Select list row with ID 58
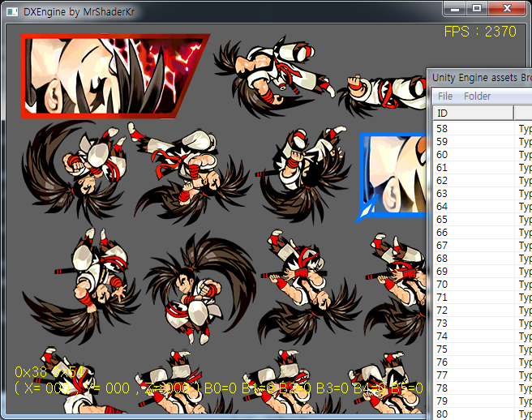This screenshot has width=532, height=420. pyautogui.click(x=483, y=129)
